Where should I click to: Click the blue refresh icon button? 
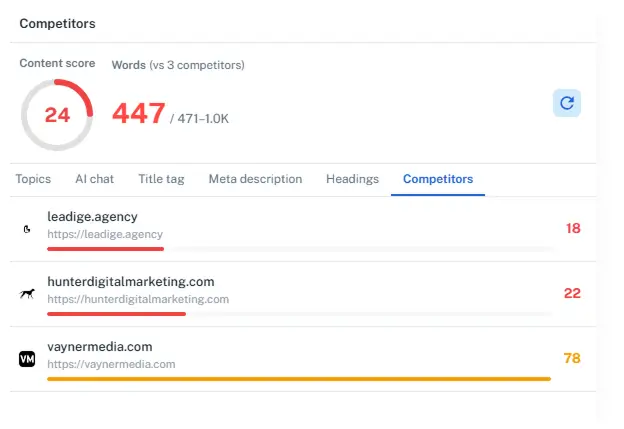[x=566, y=103]
